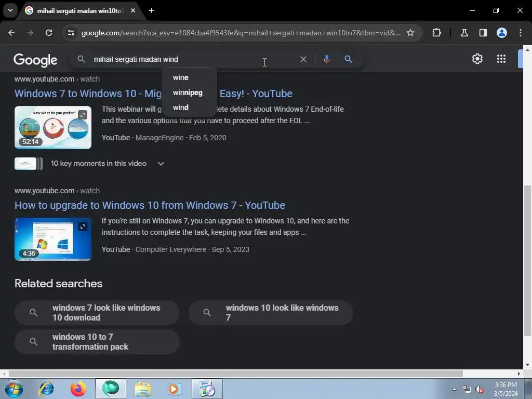Open the Extensions puzzle icon
532x399 pixels.
(x=436, y=33)
